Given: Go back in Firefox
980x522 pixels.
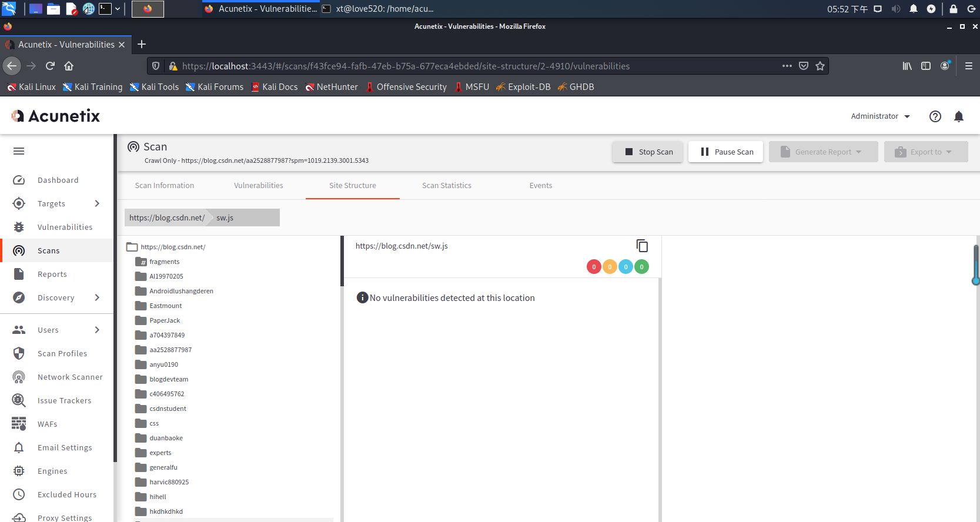Looking at the screenshot, I should pyautogui.click(x=12, y=66).
